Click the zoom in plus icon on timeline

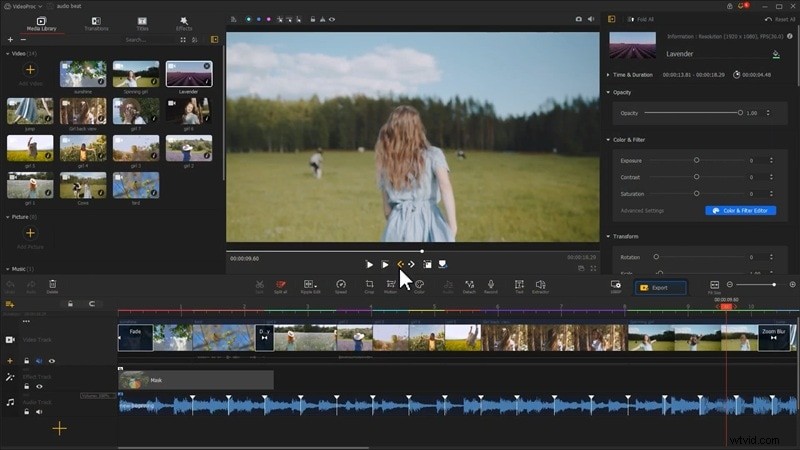[x=792, y=284]
